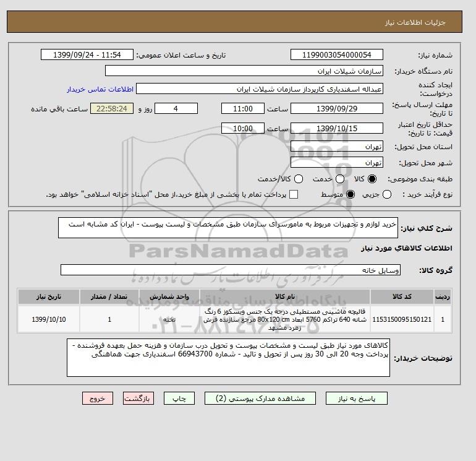Click the goods group field وسایل خانه
Screen dimensions: 476x461
[x=231, y=270]
